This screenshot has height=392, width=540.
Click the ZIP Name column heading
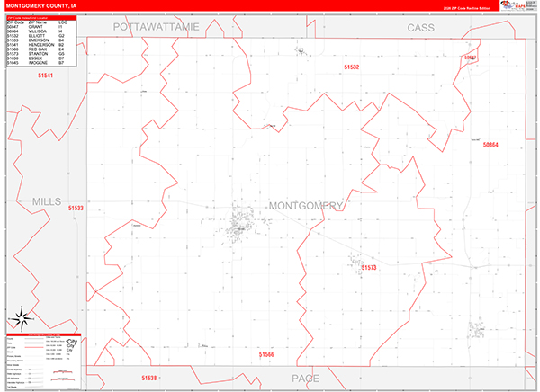pyautogui.click(x=38, y=22)
